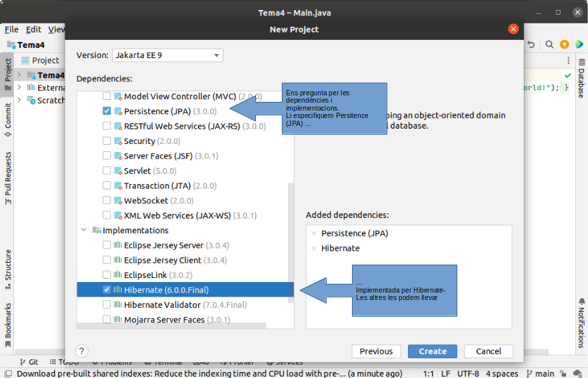Viewport: 588px width, 378px height.
Task: Tick the Mojarra Server Faces checkbox
Action: tap(107, 319)
